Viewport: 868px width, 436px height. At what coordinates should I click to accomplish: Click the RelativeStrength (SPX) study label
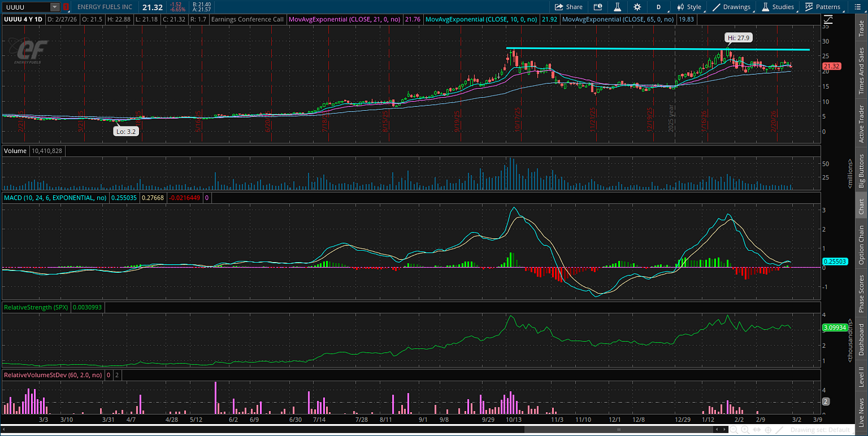click(x=36, y=307)
